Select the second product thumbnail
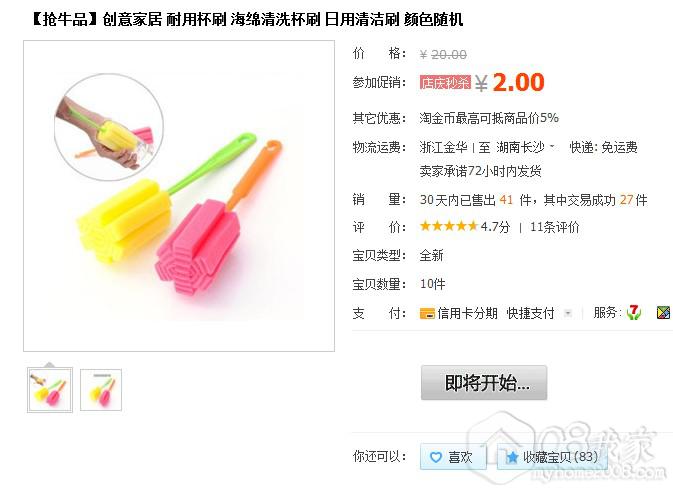 click(101, 390)
